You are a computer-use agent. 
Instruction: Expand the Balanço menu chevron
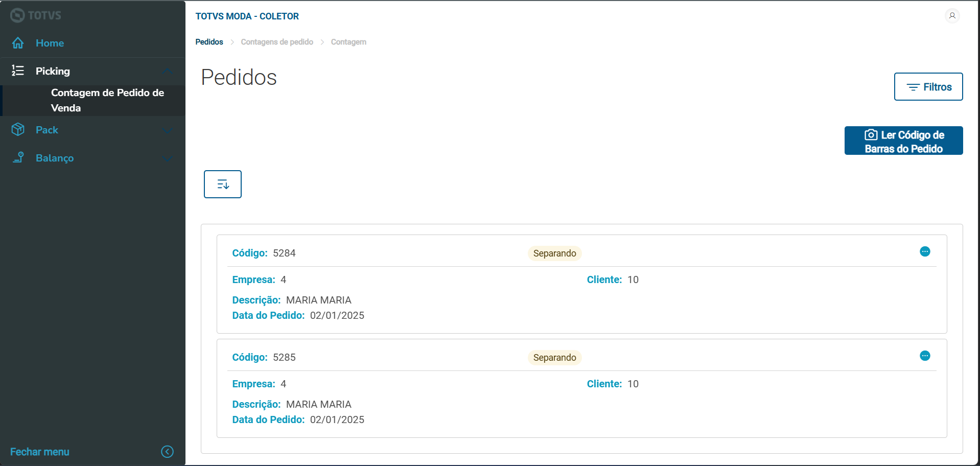pos(167,158)
